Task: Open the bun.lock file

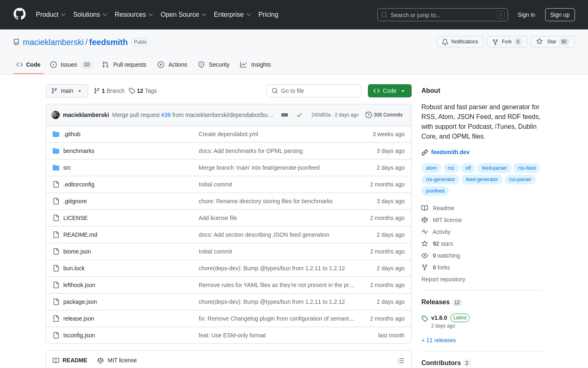Action: click(x=74, y=268)
